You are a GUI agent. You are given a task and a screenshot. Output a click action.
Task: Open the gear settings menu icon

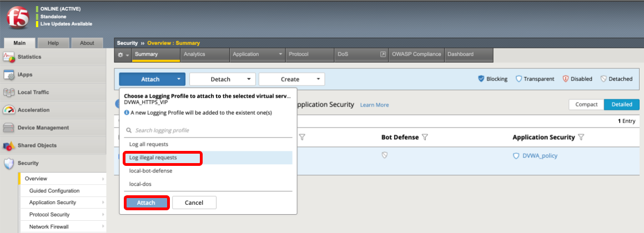click(122, 54)
